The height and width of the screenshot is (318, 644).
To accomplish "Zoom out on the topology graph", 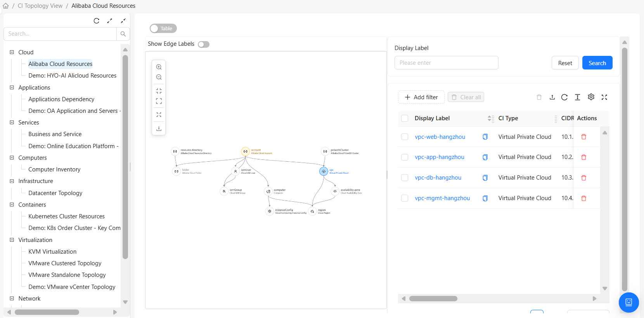I will coord(159,77).
